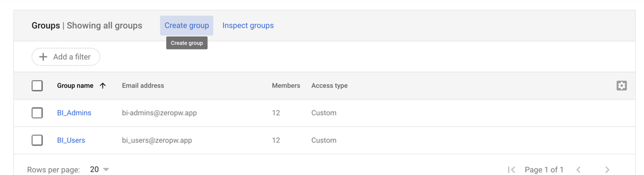The width and height of the screenshot is (644, 175).
Task: Expand the Rows per page dropdown
Action: click(100, 169)
